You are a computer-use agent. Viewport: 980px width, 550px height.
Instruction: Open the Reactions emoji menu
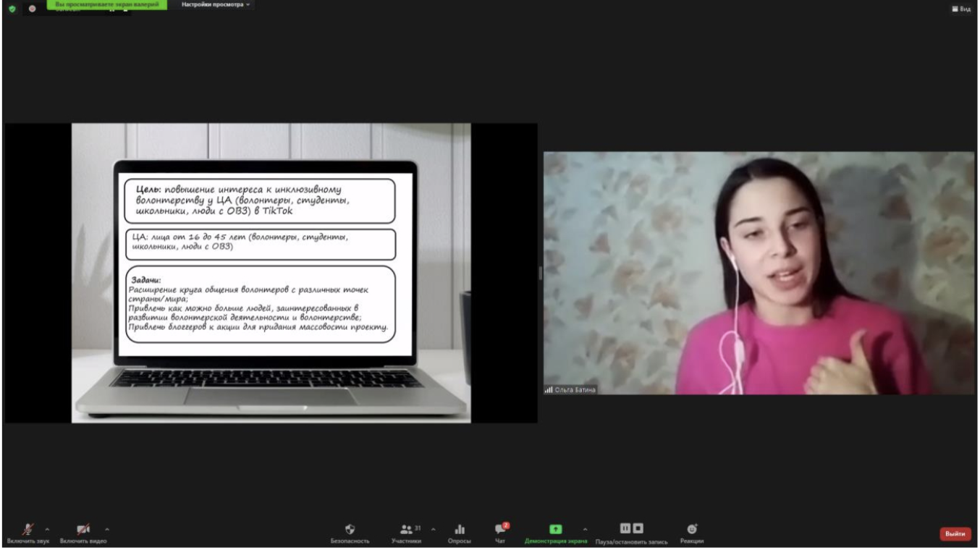coord(691,530)
